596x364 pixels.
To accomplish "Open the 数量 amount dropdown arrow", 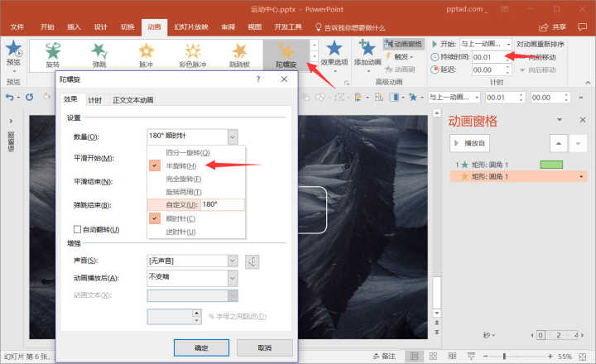I will pyautogui.click(x=233, y=136).
